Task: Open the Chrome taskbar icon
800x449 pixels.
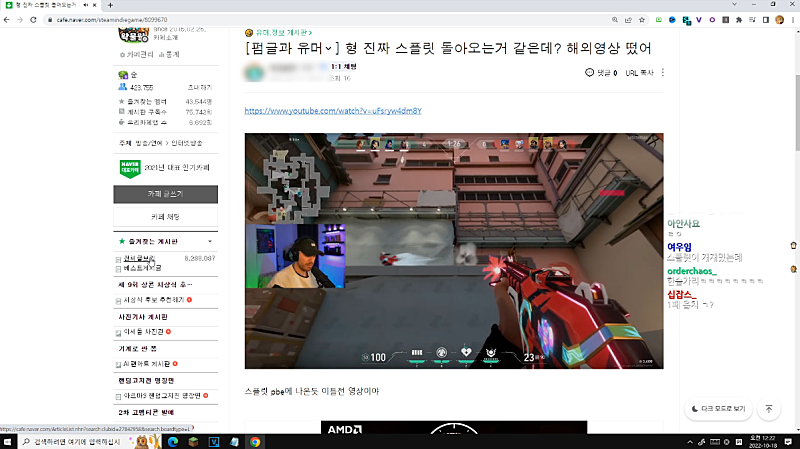Action: click(255, 442)
